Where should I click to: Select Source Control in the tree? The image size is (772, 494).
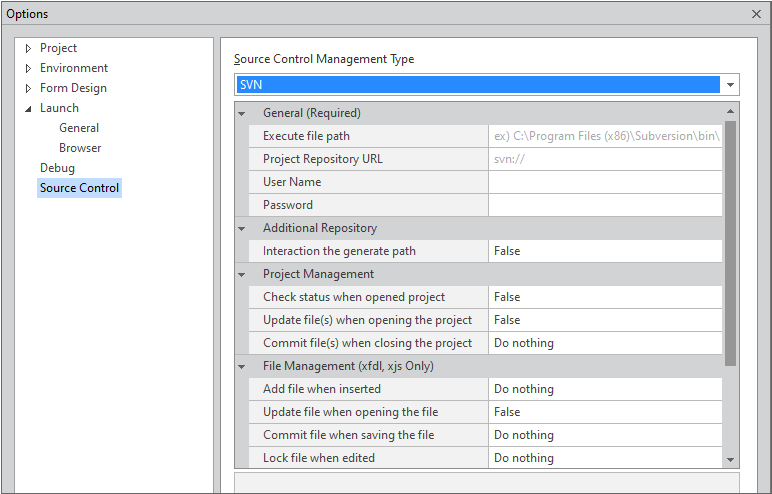[x=79, y=188]
